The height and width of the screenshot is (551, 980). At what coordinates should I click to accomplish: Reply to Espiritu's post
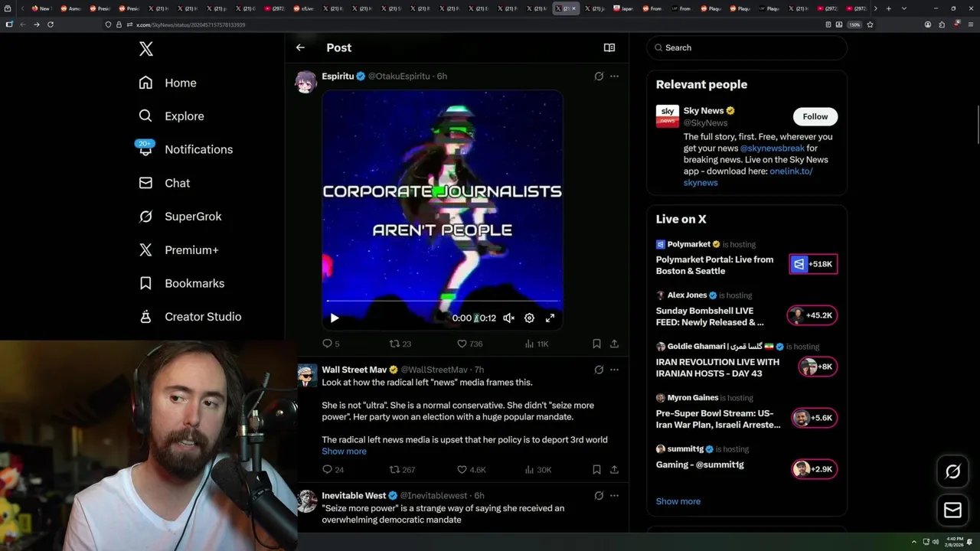331,344
